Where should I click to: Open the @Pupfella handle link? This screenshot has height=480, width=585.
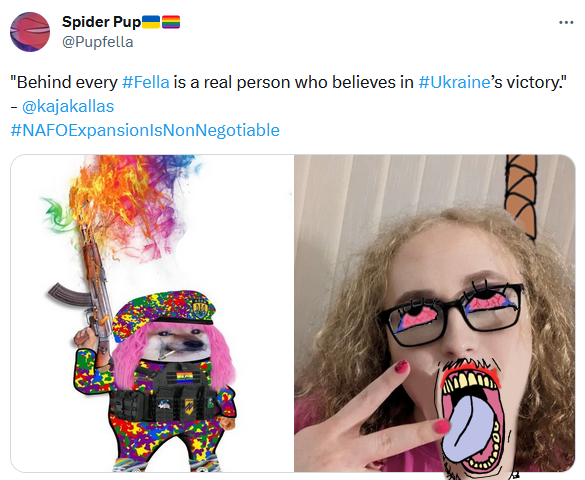click(x=98, y=42)
